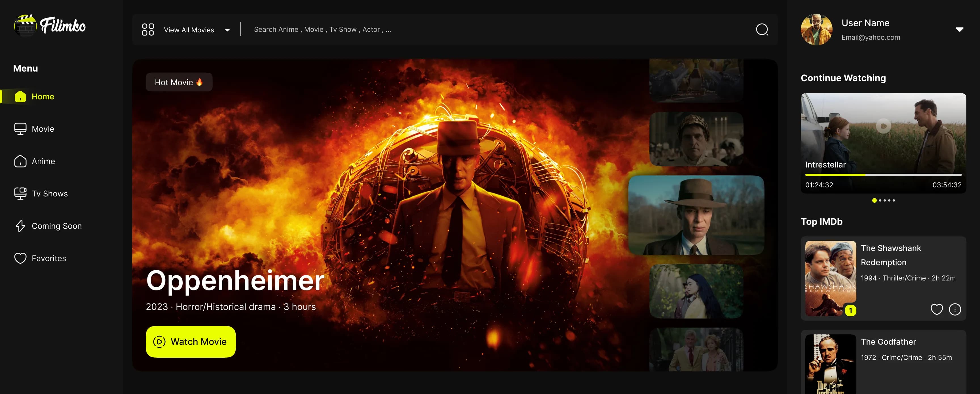Click The Shawshank Redemption poster
The width and height of the screenshot is (980, 394).
tap(831, 279)
